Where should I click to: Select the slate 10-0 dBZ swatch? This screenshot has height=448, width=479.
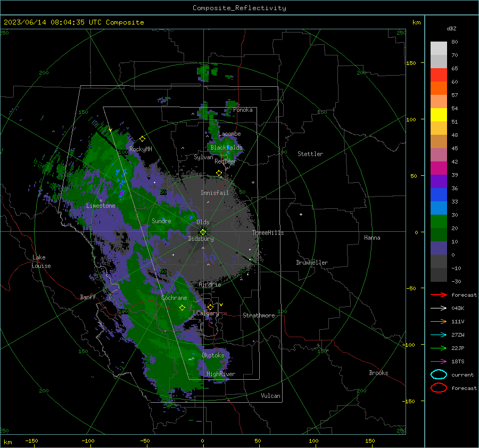click(x=439, y=248)
